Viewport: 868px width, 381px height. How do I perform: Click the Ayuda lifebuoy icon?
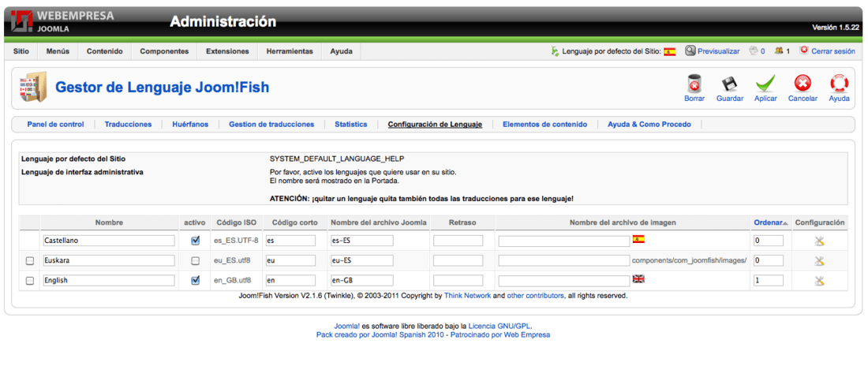pyautogui.click(x=840, y=84)
